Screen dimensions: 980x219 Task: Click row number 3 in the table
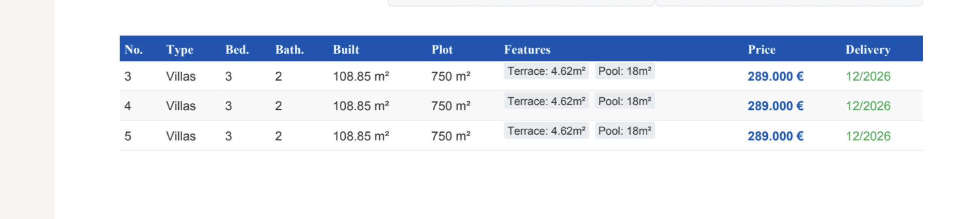tap(128, 76)
